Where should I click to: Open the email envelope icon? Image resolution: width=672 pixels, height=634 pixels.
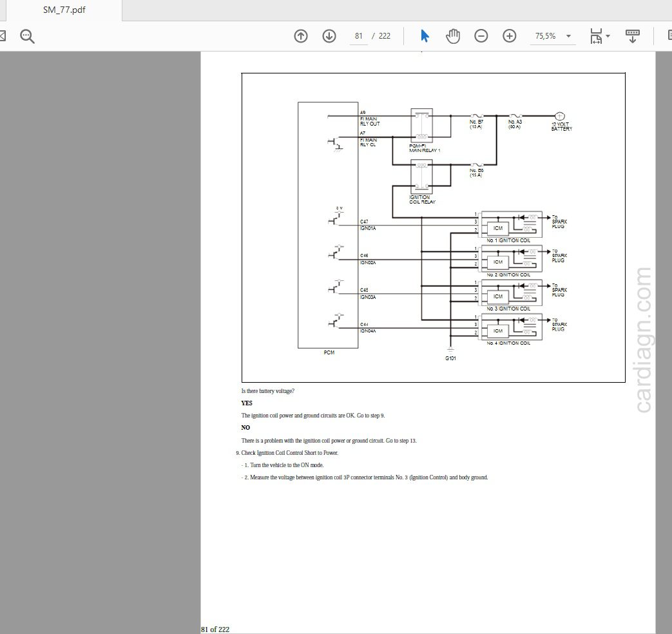pos(3,36)
